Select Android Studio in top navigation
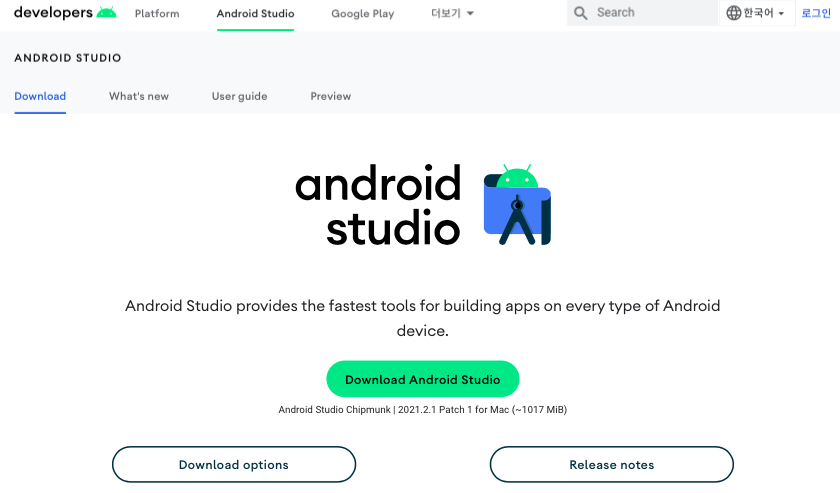This screenshot has height=493, width=840. coord(256,13)
